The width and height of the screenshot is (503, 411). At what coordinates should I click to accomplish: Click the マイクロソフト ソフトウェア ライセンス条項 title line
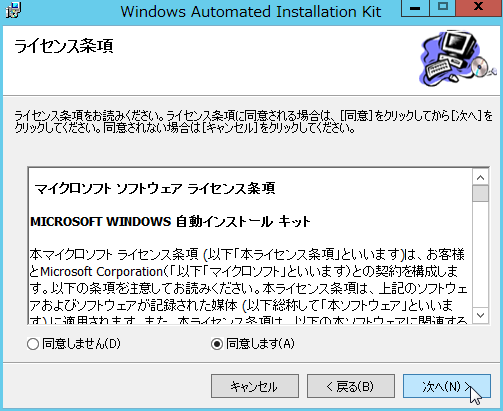155,189
